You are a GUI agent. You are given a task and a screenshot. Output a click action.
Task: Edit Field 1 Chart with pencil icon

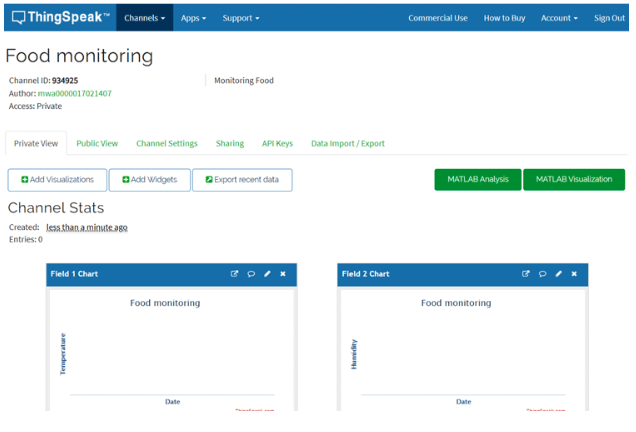click(x=267, y=274)
